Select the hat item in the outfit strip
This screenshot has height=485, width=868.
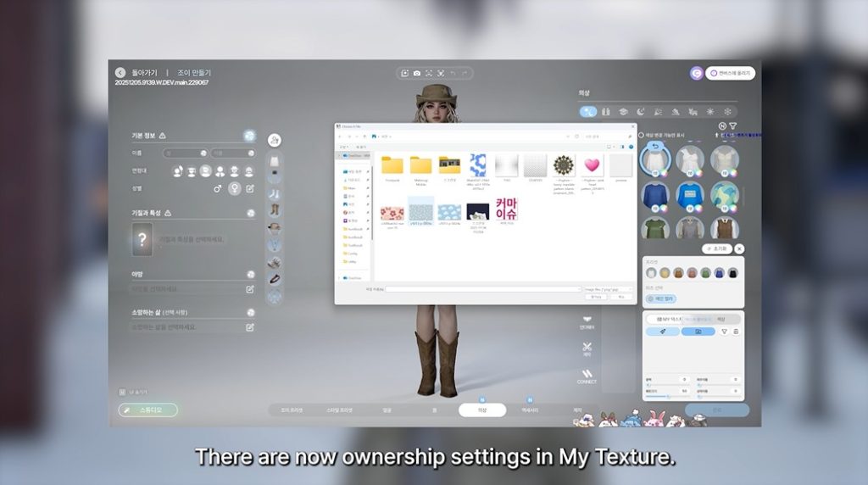[x=275, y=227]
